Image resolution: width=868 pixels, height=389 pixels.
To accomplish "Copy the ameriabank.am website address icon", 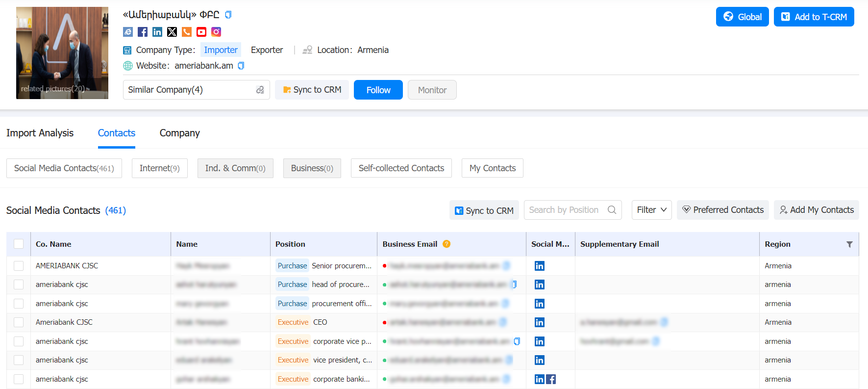I will tap(241, 66).
